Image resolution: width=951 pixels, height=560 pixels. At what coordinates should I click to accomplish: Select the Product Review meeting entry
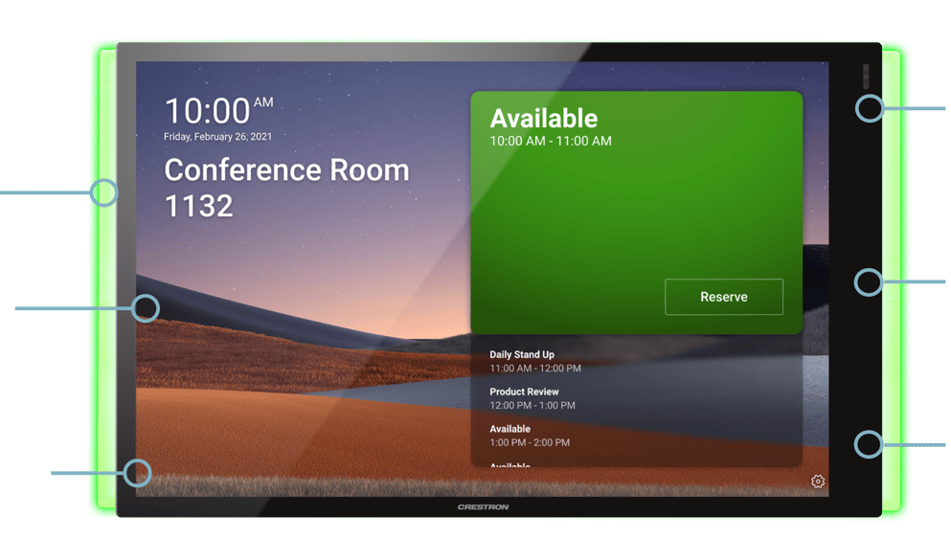[x=532, y=398]
